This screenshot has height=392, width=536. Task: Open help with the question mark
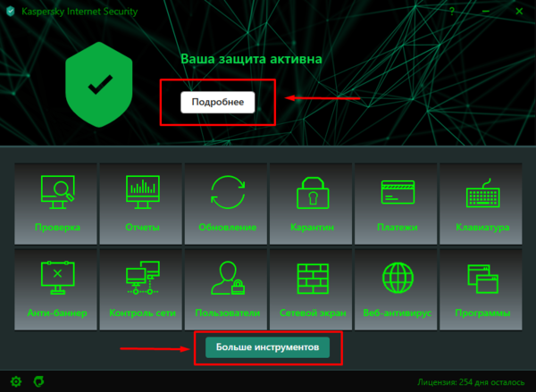coord(452,12)
